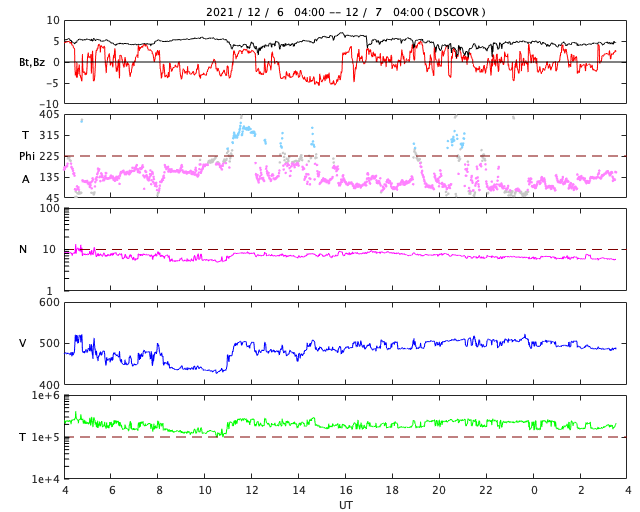Click the '8' hour tick on UT axis
The height and width of the screenshot is (512, 640).
click(x=159, y=490)
